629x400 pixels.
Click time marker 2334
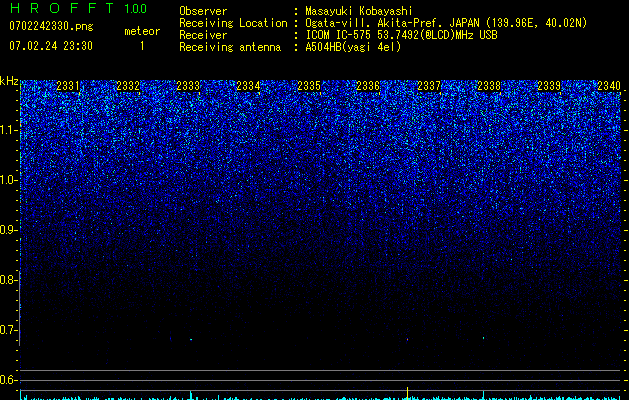[x=248, y=86]
